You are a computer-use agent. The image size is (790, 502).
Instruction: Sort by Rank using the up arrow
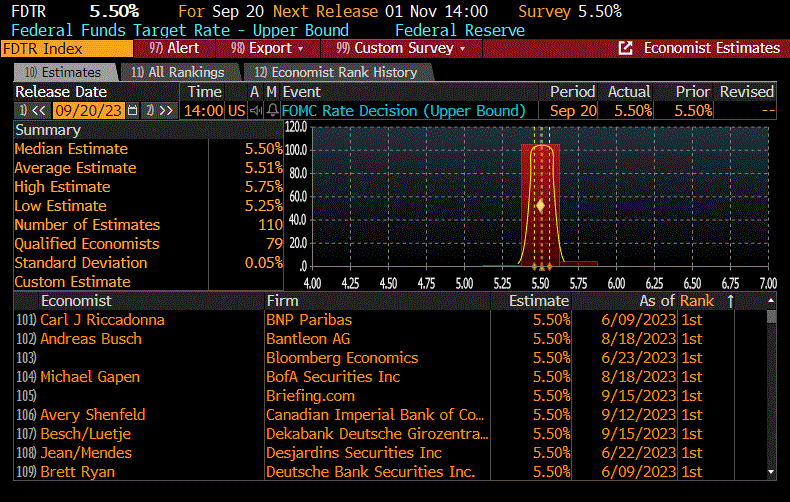pos(730,301)
